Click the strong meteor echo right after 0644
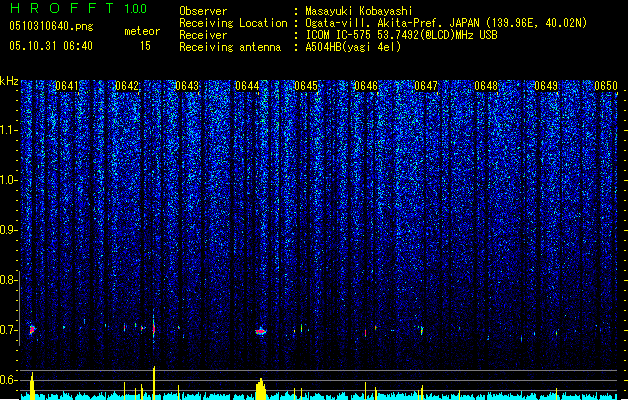Screen dimensions: 629x400 [261, 331]
